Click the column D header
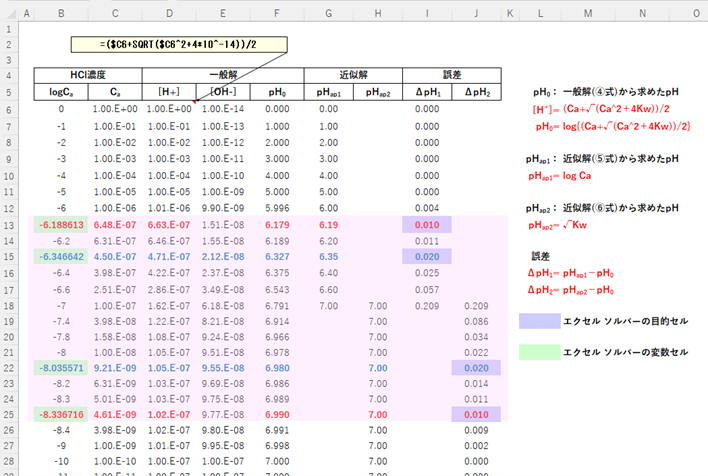 click(170, 13)
